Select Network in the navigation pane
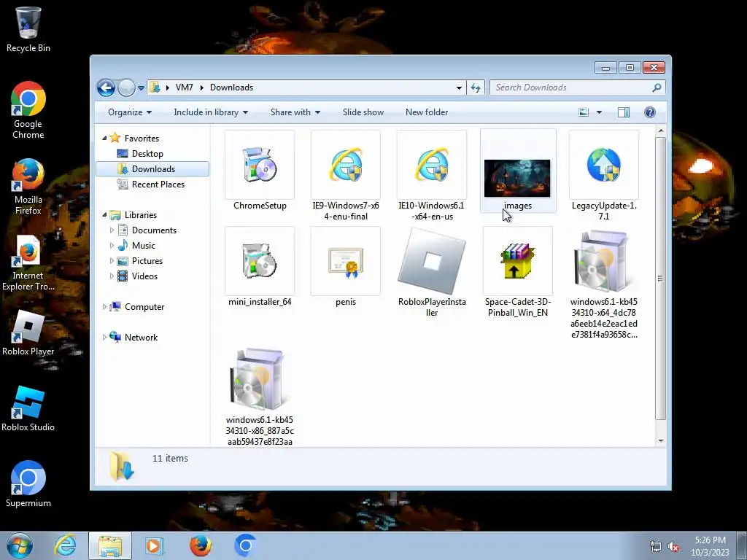Viewport: 747px width, 560px height. pyautogui.click(x=141, y=337)
